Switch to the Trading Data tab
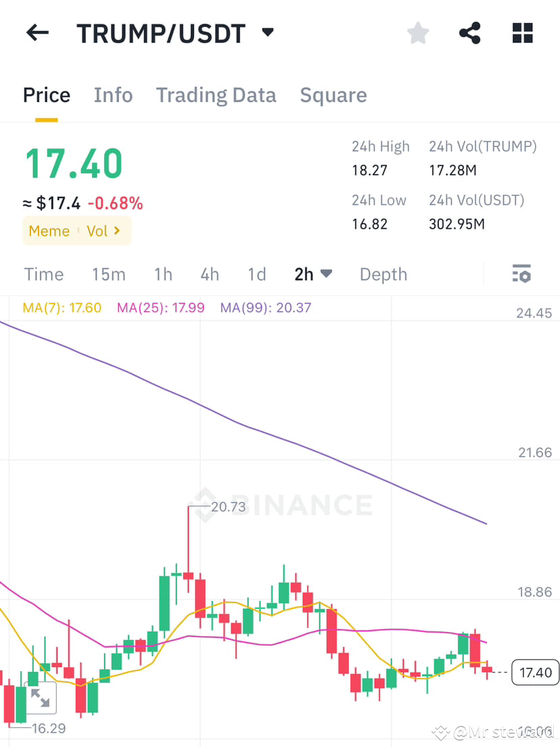Viewport: 560px width, 747px height. (x=216, y=95)
